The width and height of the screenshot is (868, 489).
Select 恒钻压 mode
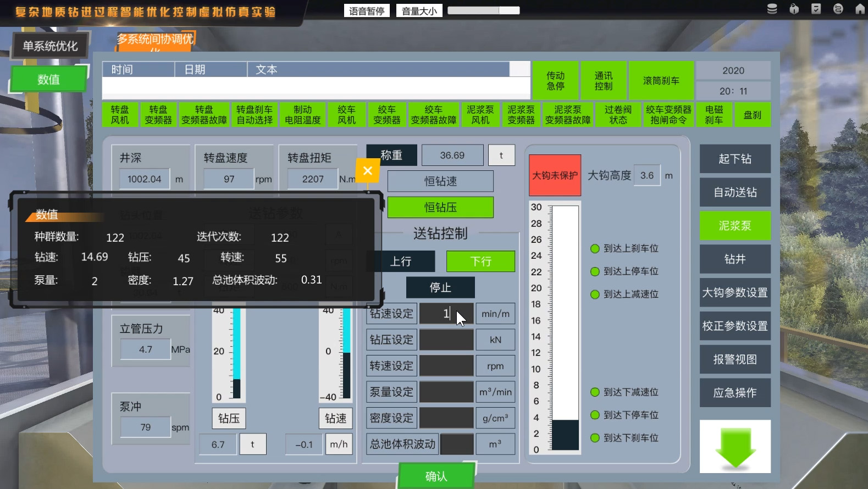pyautogui.click(x=440, y=208)
